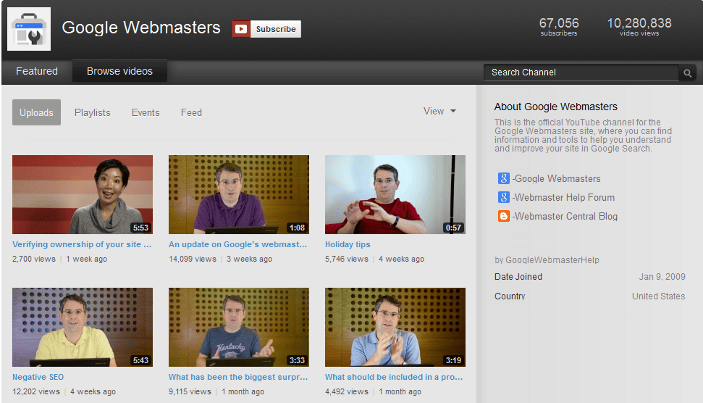The image size is (703, 403).
Task: Select the Uploads filter
Action: tap(36, 113)
